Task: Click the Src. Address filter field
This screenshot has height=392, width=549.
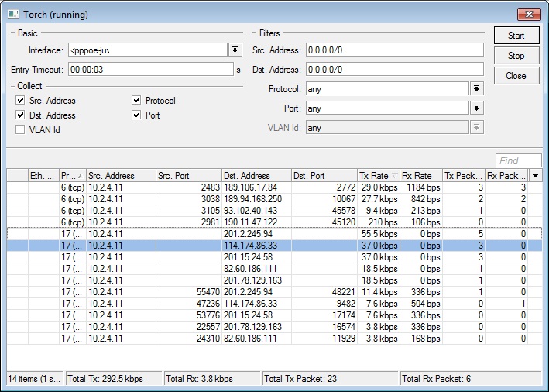Action: tap(393, 50)
